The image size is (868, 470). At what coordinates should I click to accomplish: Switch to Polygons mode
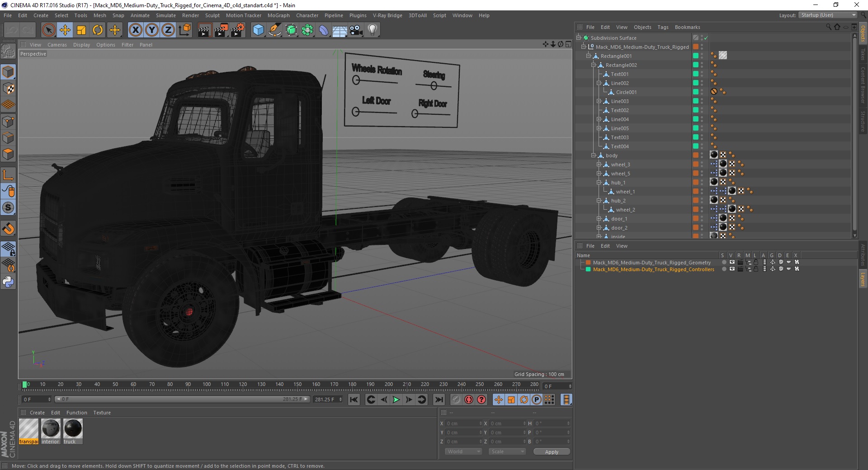(8, 154)
